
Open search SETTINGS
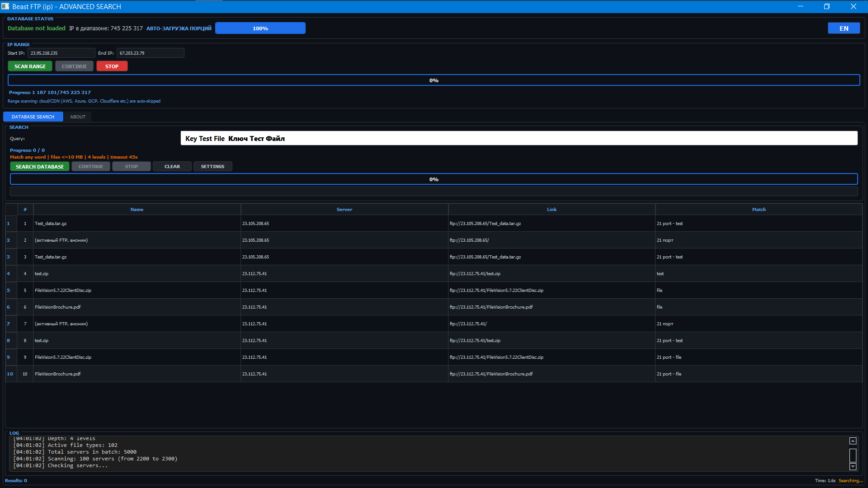click(x=212, y=166)
